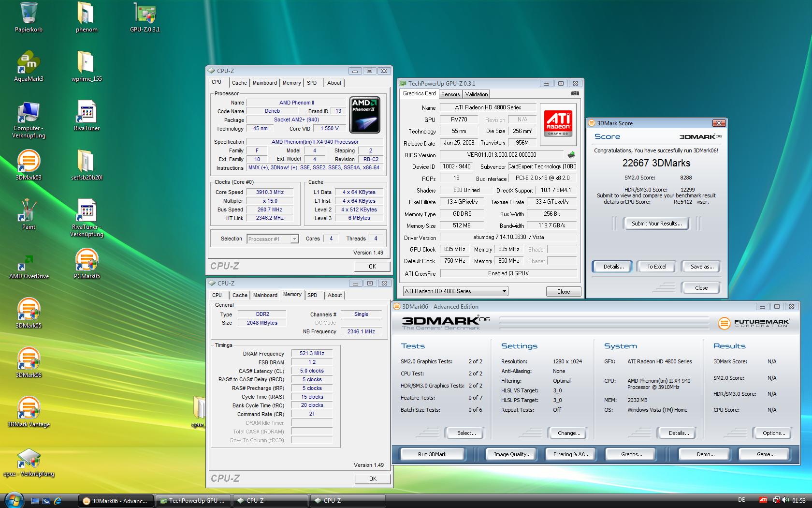Open setfsb20b20l folder
Screen dimensions: 812x508
pos(87,165)
